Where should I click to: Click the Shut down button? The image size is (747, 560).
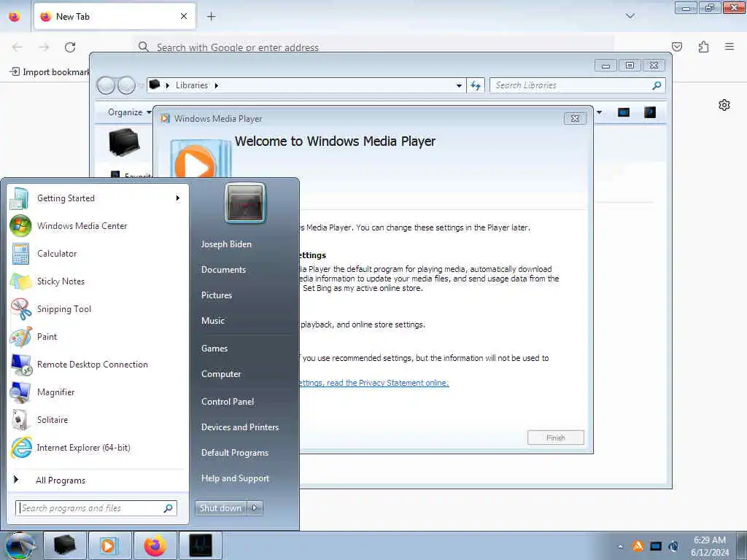(x=220, y=508)
